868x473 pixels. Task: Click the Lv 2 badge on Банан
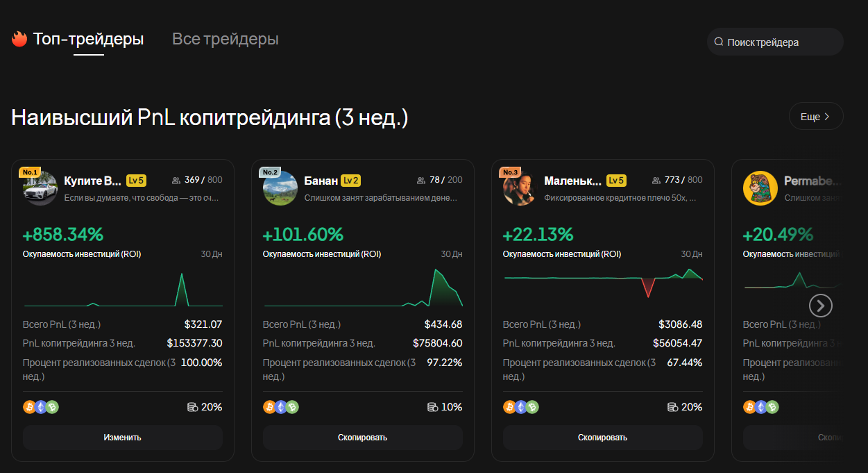[x=350, y=181]
